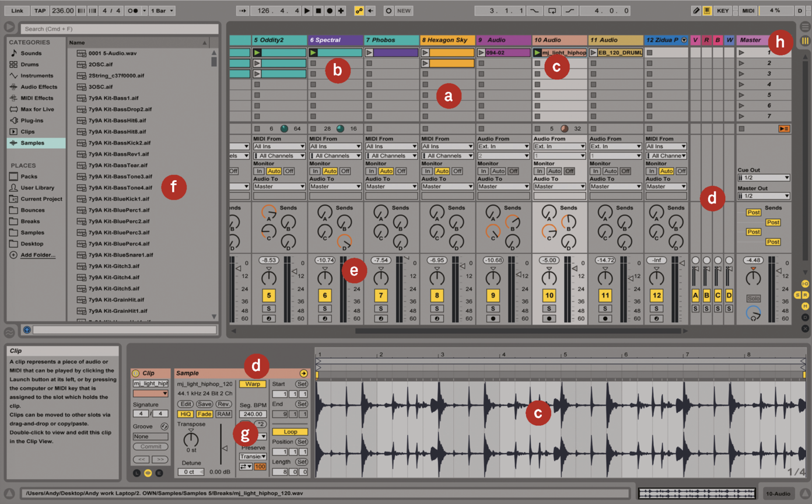This screenshot has height=504, width=812.
Task: Open Packs in the browser Places
Action: [29, 176]
